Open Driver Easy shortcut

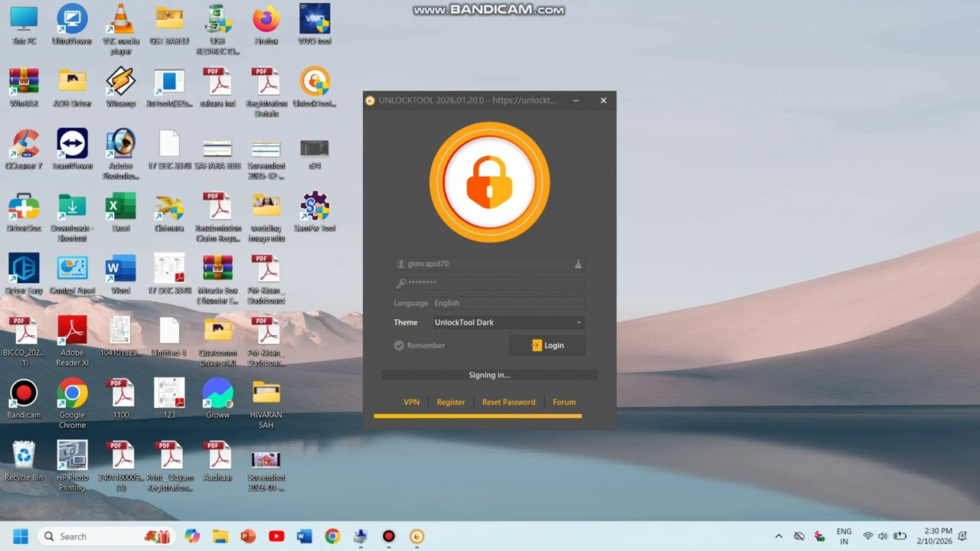(x=24, y=274)
